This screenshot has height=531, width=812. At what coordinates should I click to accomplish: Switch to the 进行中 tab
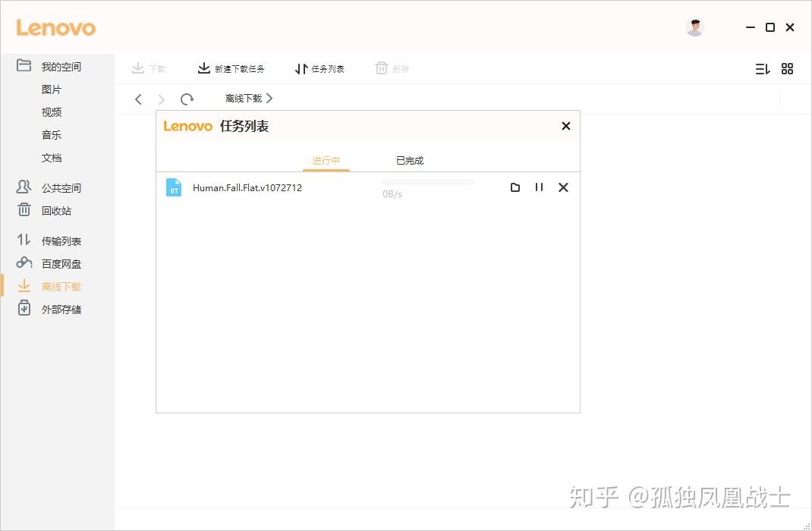(326, 161)
